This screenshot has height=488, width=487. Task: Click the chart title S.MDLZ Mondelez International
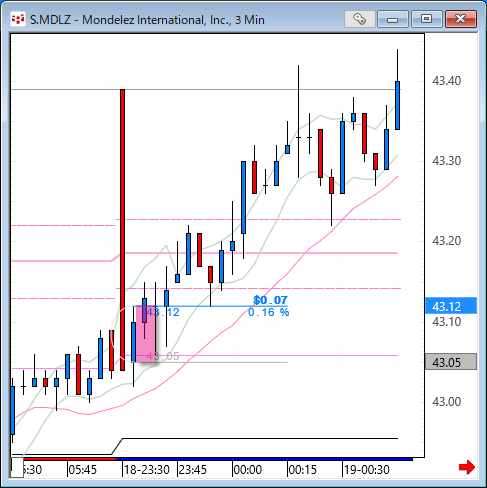(147, 20)
